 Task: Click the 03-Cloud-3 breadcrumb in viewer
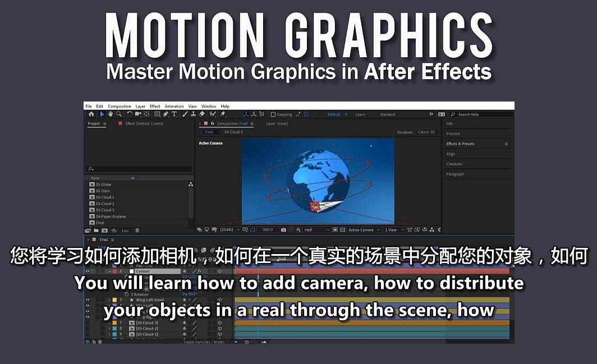pos(233,132)
